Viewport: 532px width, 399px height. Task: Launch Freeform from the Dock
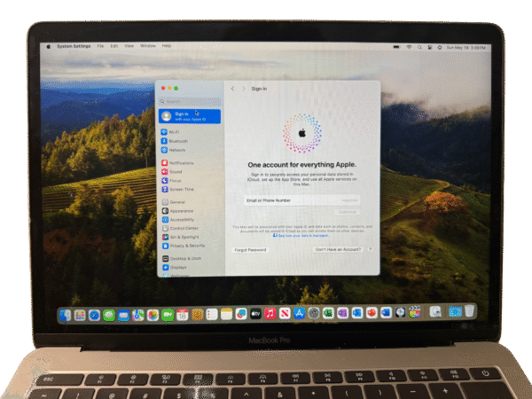click(x=241, y=314)
